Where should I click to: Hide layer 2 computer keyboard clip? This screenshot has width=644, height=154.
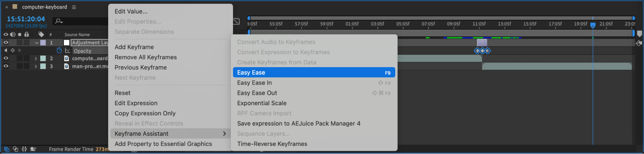6,58
